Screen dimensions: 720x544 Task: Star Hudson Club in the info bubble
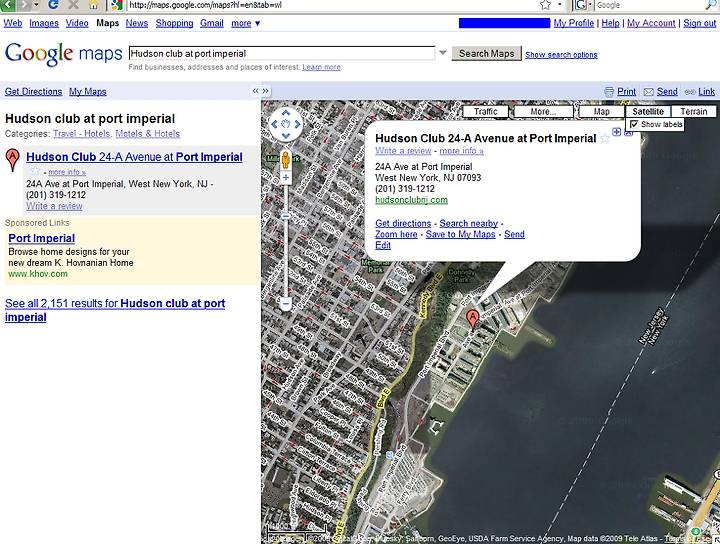click(605, 138)
